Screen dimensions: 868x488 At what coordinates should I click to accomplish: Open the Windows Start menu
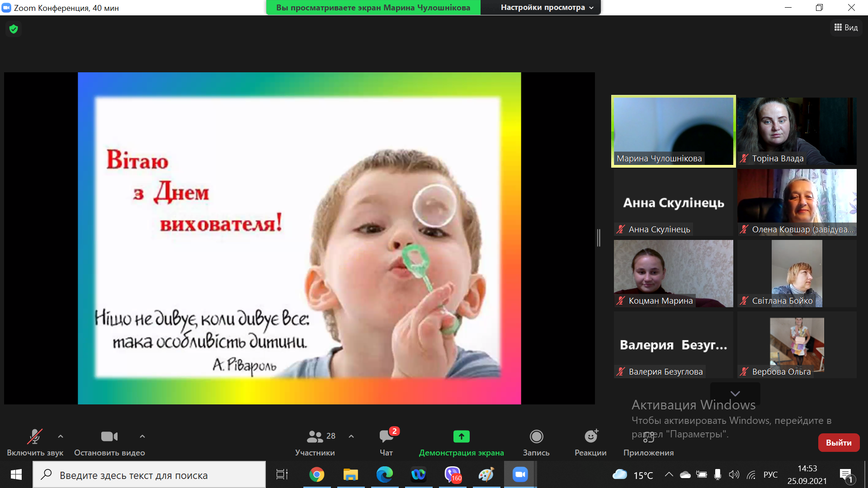[x=16, y=474]
